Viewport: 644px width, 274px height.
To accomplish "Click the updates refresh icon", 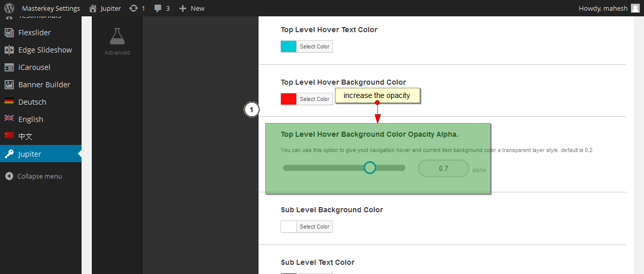I will click(134, 8).
